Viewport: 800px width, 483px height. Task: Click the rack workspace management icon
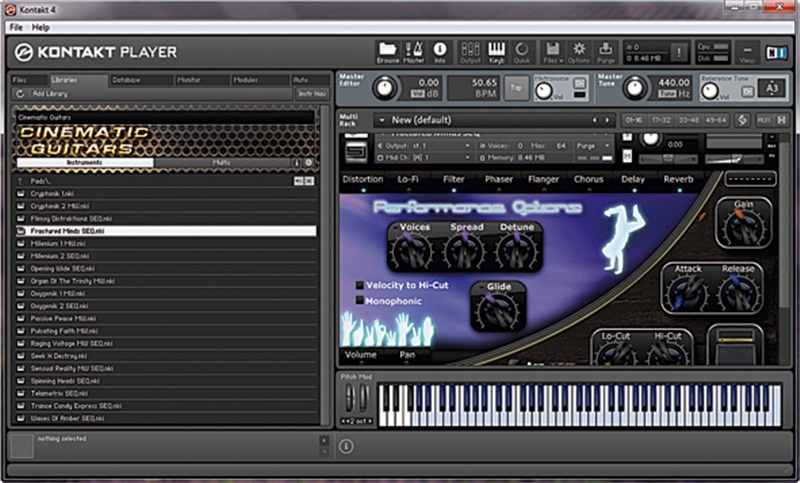tap(742, 120)
